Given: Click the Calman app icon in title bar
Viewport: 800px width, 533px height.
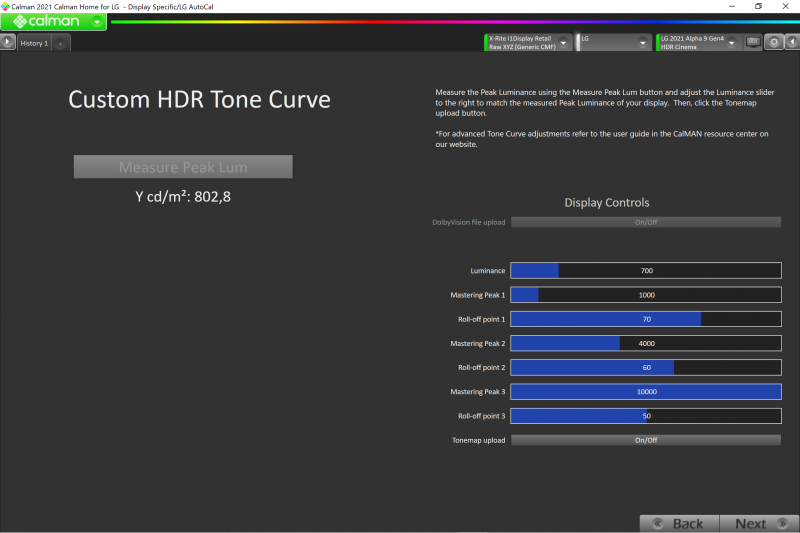Looking at the screenshot, I should [5, 7].
